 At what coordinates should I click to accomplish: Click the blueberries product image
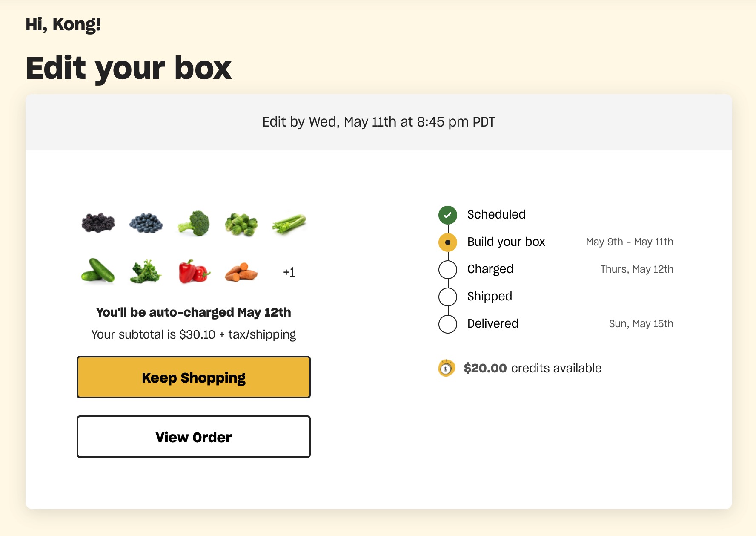tap(146, 223)
